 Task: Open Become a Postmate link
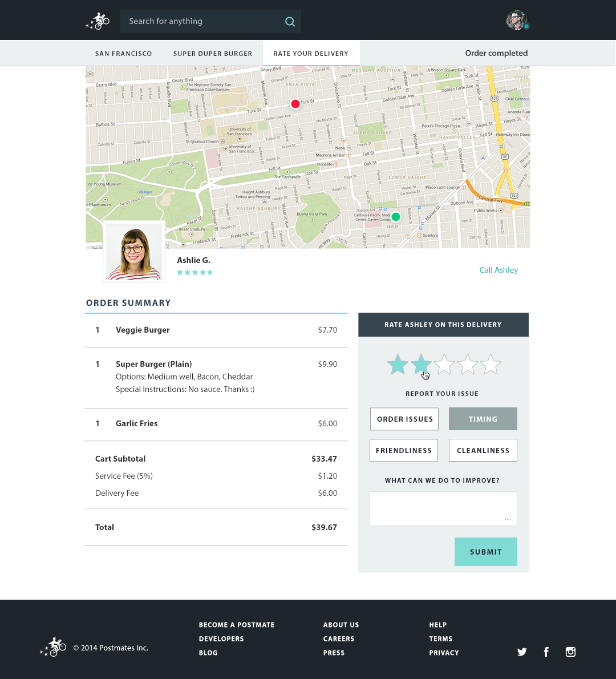tap(237, 625)
